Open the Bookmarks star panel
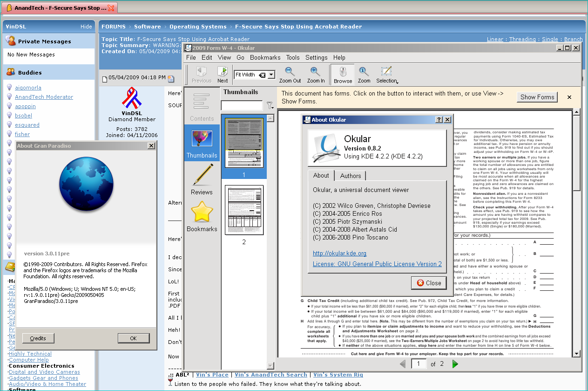 (202, 216)
